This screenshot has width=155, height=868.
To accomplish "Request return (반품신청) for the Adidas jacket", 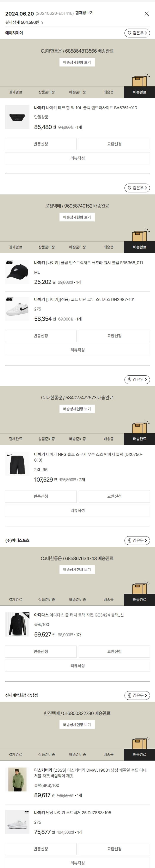I will click(x=41, y=651).
